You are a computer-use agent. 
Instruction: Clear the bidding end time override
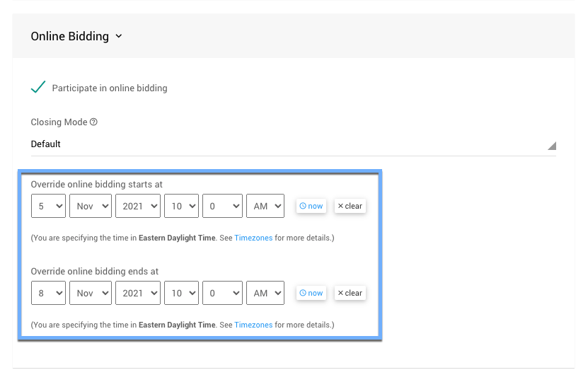350,293
